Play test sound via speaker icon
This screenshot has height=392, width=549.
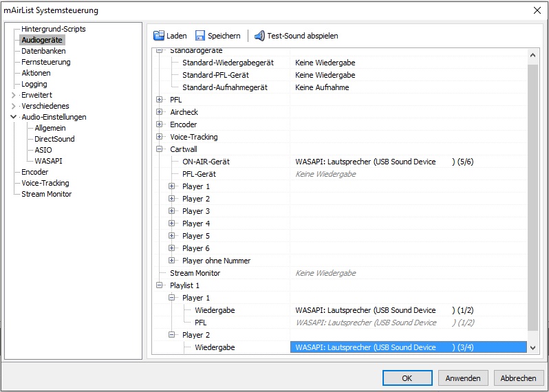[259, 36]
